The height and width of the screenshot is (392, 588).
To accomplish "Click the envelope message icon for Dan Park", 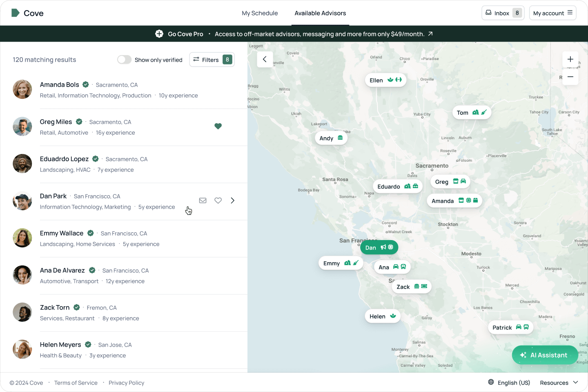I will 203,200.
